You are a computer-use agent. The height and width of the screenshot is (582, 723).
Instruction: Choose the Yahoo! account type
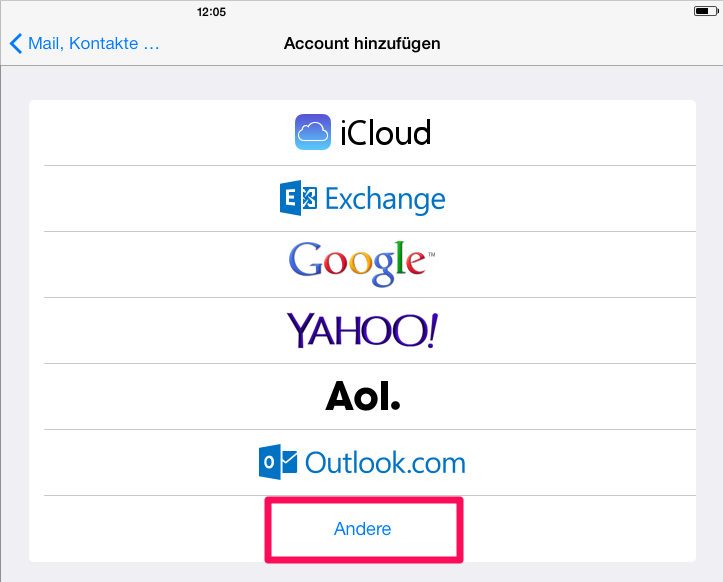tap(362, 330)
